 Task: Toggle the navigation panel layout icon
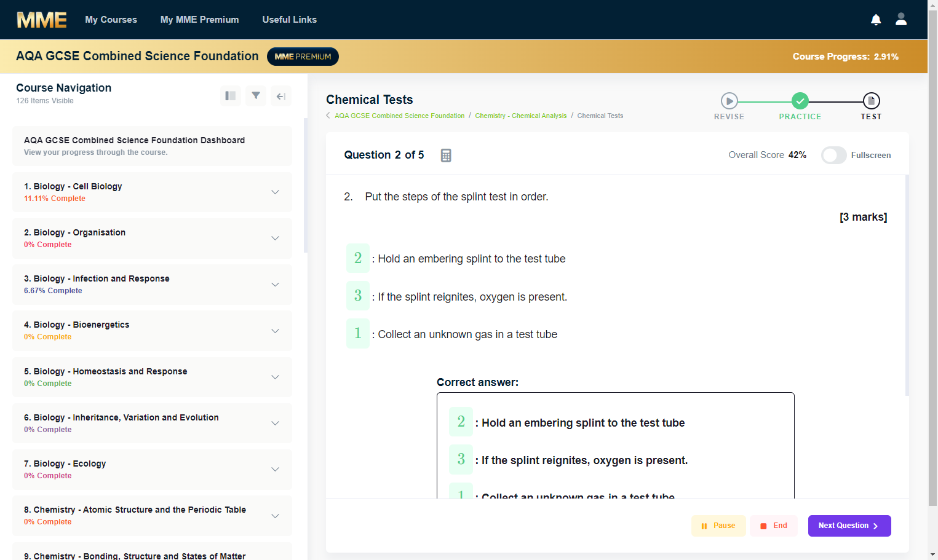(x=231, y=96)
